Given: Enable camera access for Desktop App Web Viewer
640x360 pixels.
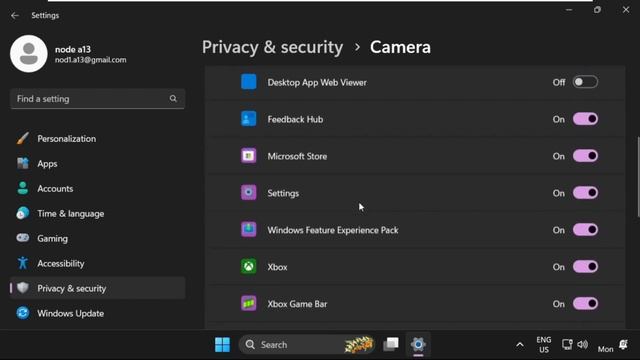Looking at the screenshot, I should [x=585, y=82].
